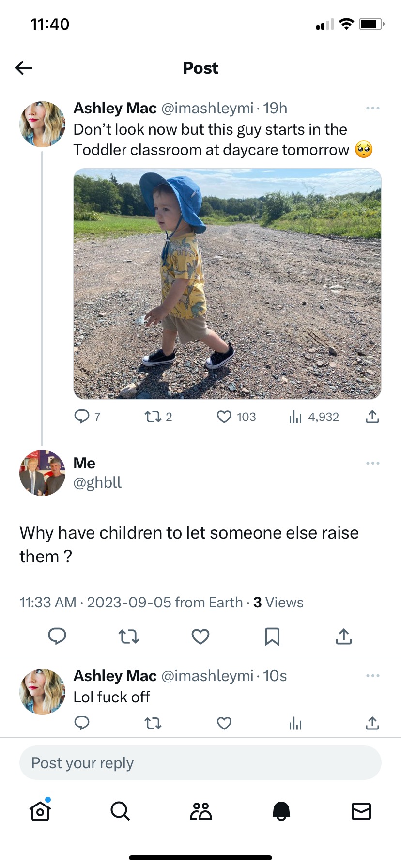Open more options on the 'Lol fuck off' reply

pos(372,676)
